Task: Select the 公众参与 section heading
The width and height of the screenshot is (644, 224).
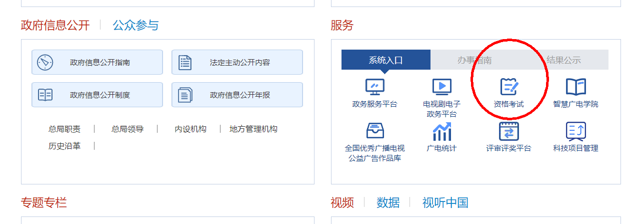Action: [x=135, y=25]
